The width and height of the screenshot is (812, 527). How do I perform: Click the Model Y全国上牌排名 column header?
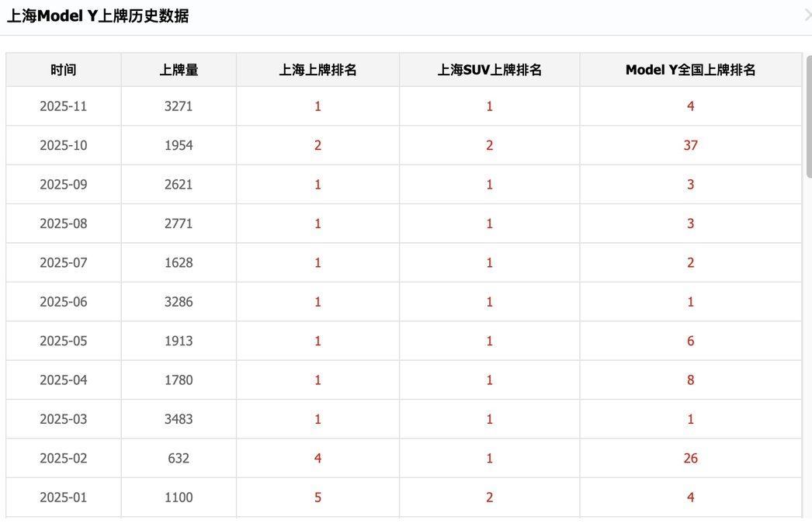click(x=690, y=70)
